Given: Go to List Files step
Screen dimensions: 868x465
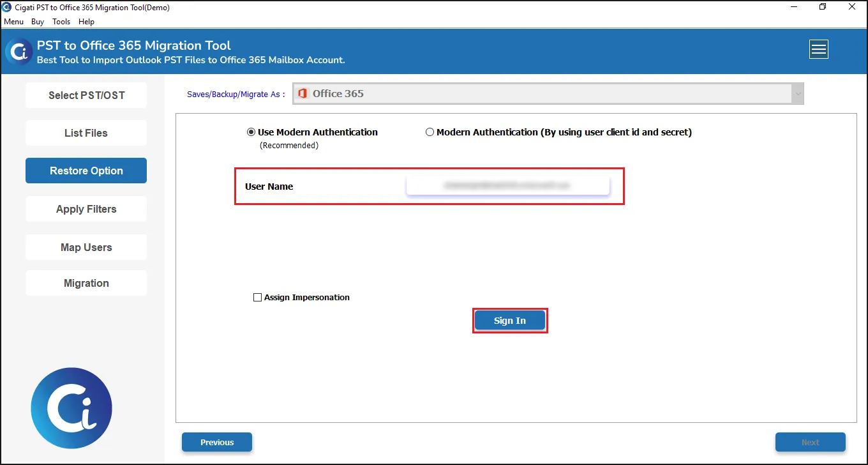Looking at the screenshot, I should point(86,133).
